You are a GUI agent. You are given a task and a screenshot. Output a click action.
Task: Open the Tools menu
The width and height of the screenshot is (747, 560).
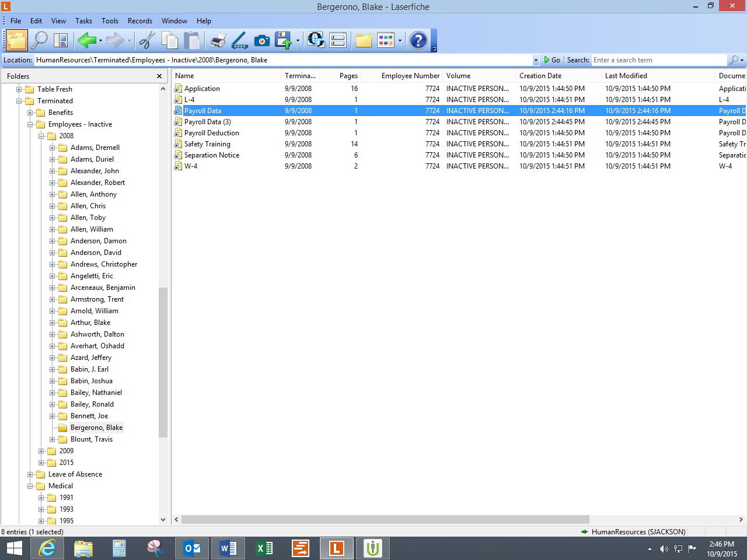pos(110,21)
